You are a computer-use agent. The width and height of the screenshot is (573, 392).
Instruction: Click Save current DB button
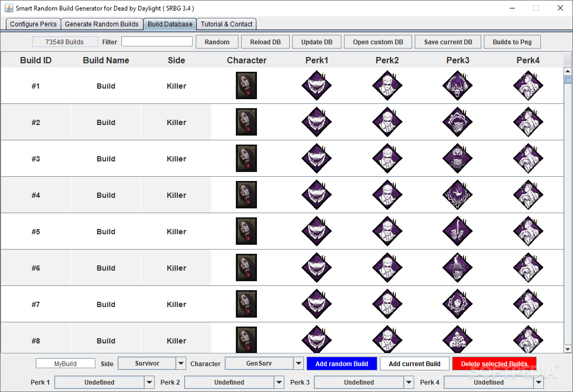448,42
